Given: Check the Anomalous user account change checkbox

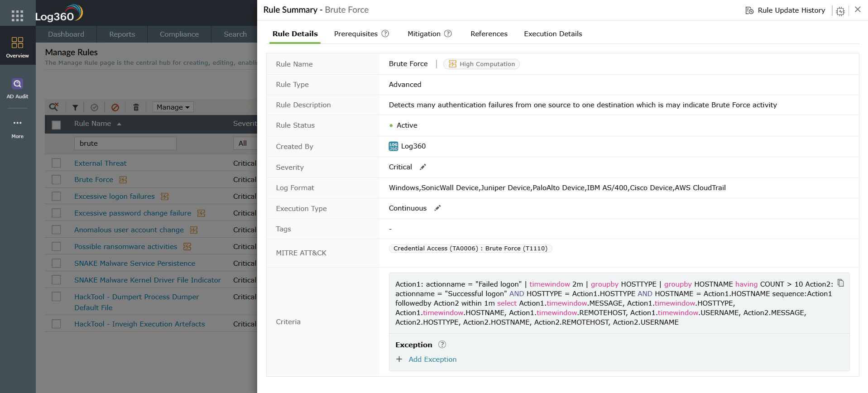Looking at the screenshot, I should point(56,230).
